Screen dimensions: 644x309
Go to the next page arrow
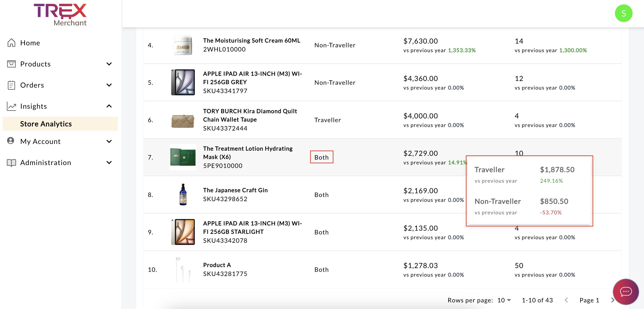(612, 300)
